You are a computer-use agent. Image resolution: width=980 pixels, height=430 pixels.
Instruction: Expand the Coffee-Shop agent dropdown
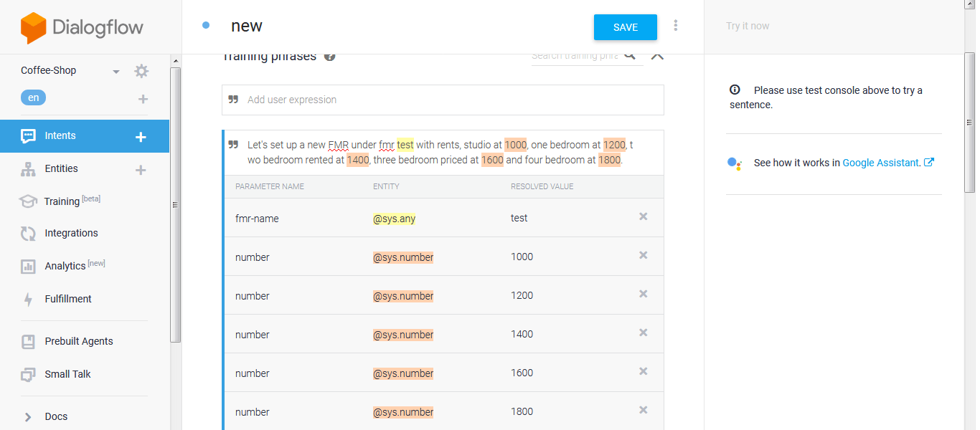click(x=116, y=72)
